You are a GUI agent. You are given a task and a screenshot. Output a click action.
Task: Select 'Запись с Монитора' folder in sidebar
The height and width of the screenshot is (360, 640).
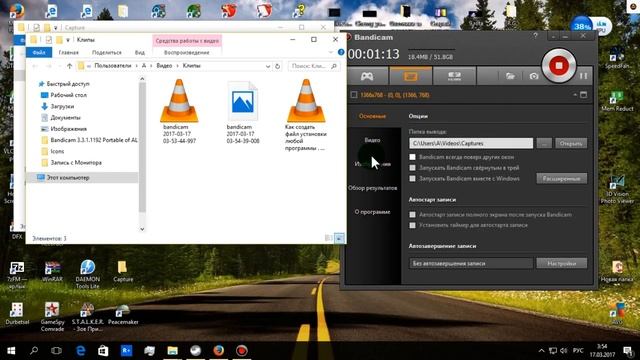click(x=76, y=162)
